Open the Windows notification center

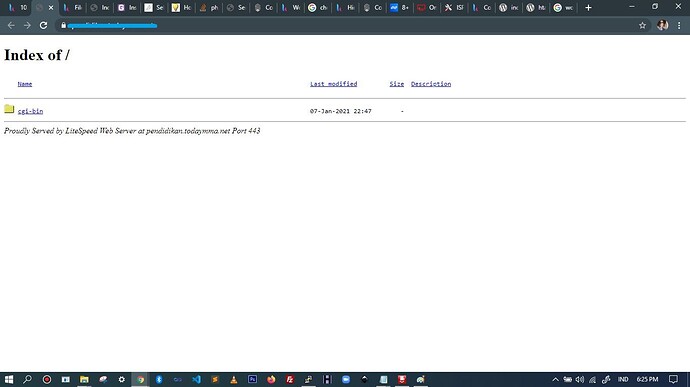(x=673, y=379)
